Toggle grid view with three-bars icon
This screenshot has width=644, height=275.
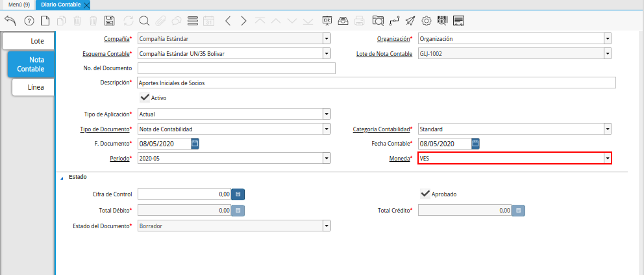pyautogui.click(x=193, y=21)
